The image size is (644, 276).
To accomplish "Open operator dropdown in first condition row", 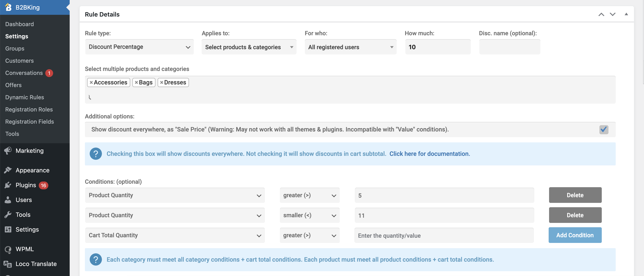I will coord(310,195).
